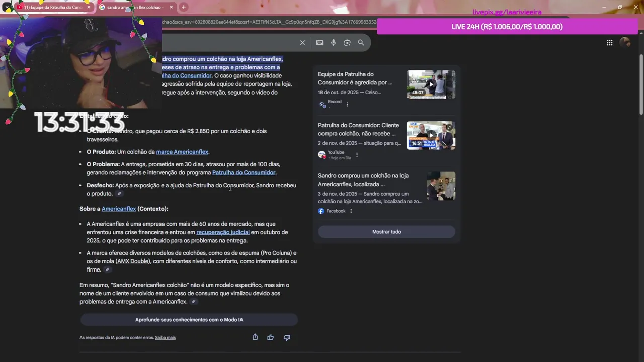This screenshot has width=644, height=362.
Task: Open a new browser tab with plus button
Action: click(x=184, y=7)
